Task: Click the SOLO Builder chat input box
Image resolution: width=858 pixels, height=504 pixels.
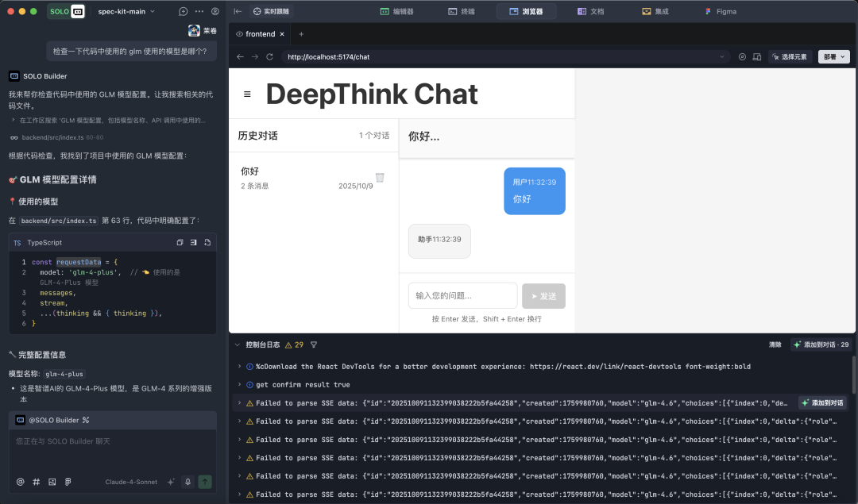Action: coord(113,451)
